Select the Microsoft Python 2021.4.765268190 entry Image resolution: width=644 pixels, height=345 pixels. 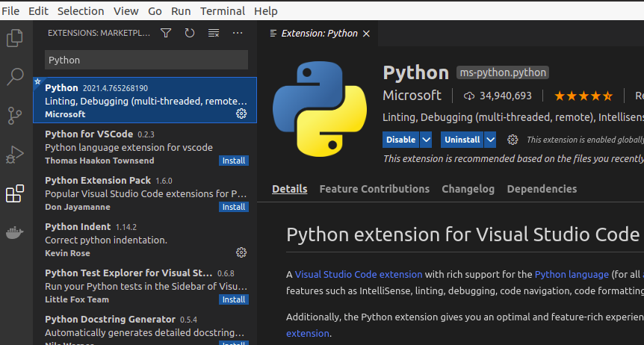pos(145,100)
